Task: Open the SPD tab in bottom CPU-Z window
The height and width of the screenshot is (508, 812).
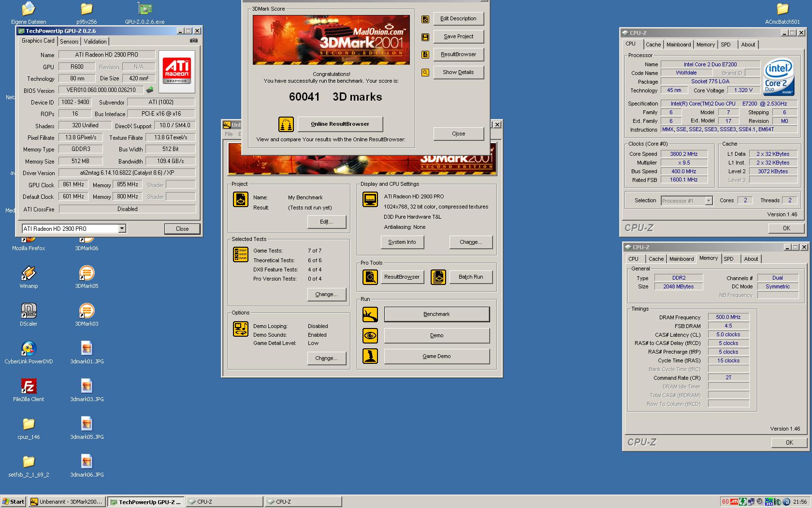Action: [x=728, y=259]
